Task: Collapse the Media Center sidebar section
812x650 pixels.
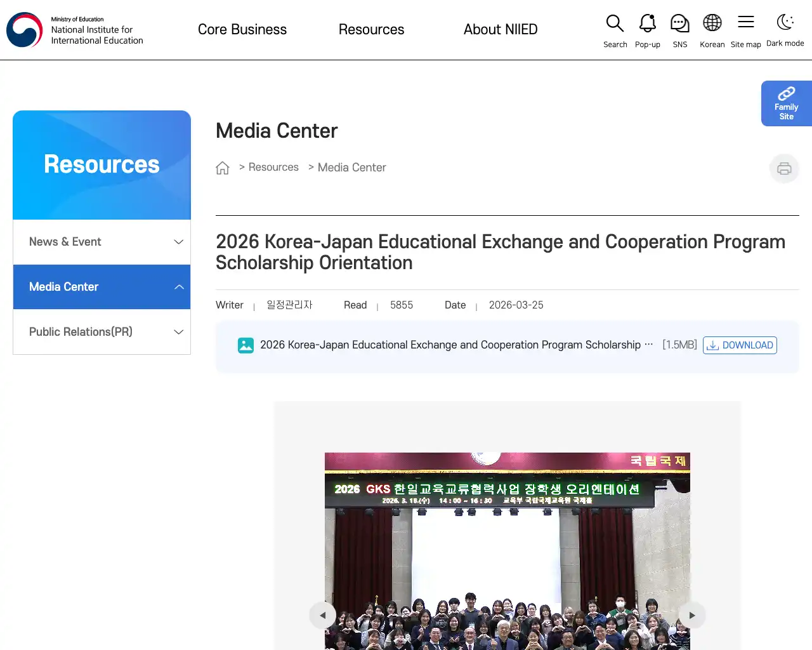Action: [101, 287]
